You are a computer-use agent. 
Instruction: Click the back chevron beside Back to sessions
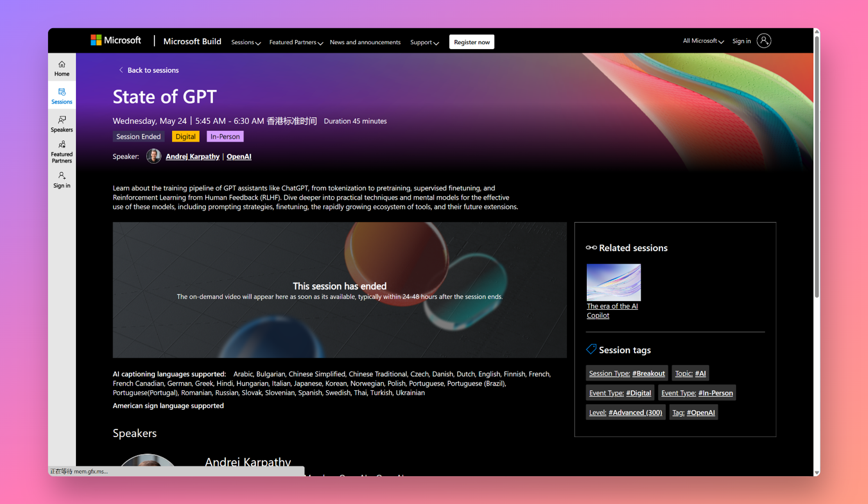pos(121,70)
